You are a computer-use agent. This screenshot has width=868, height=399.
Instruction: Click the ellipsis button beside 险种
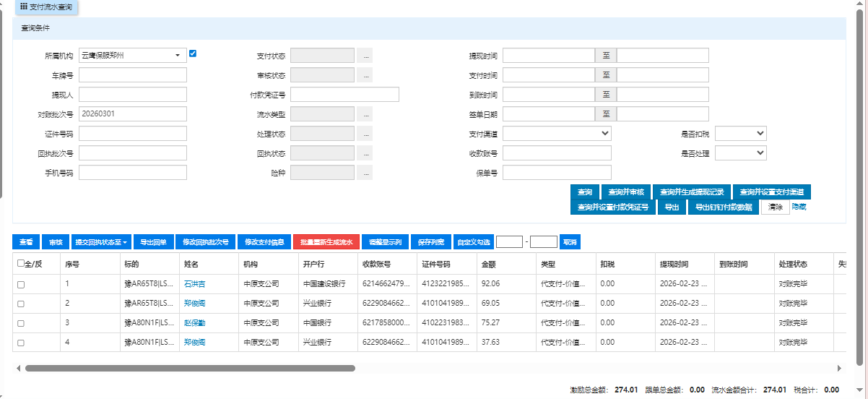(366, 173)
